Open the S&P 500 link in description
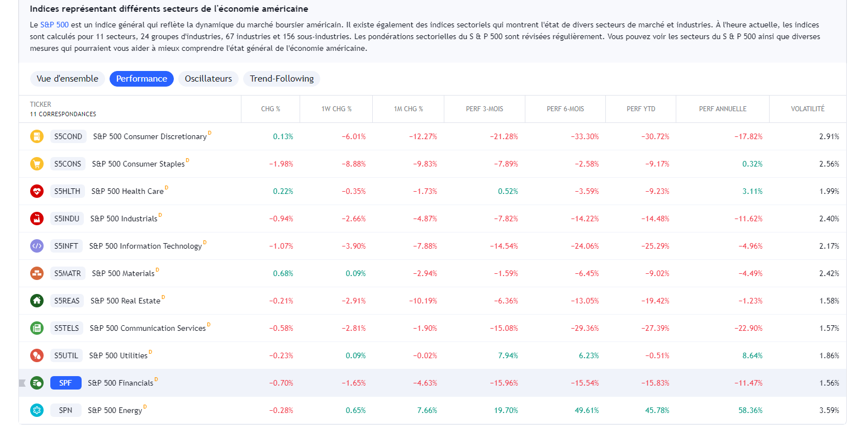The width and height of the screenshot is (868, 432). tap(54, 25)
